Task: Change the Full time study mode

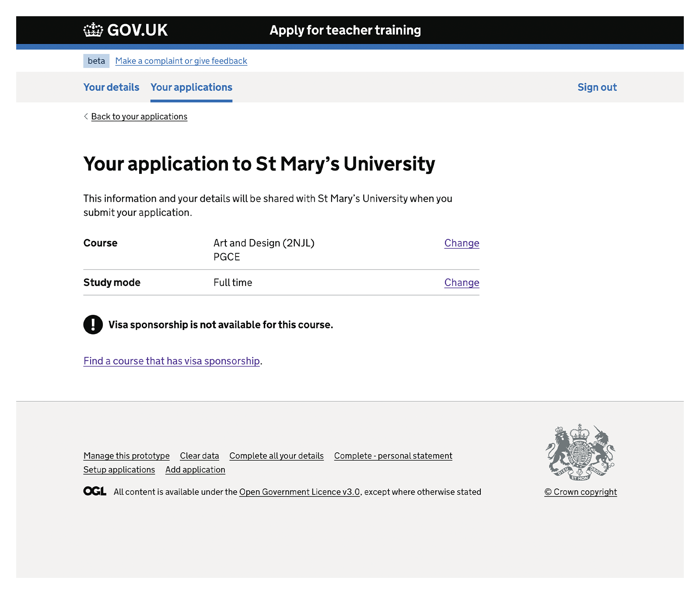Action: pyautogui.click(x=462, y=282)
